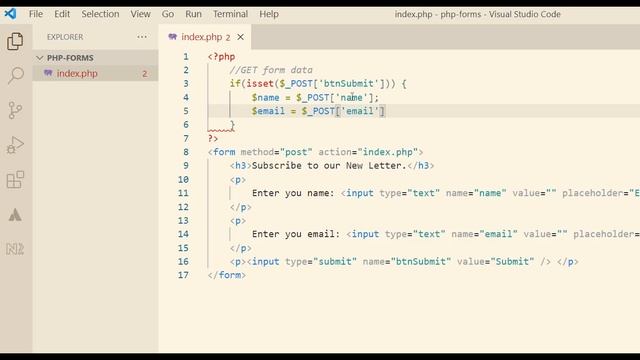Click line number 17 in the gutter
The width and height of the screenshot is (640, 360).
183,275
